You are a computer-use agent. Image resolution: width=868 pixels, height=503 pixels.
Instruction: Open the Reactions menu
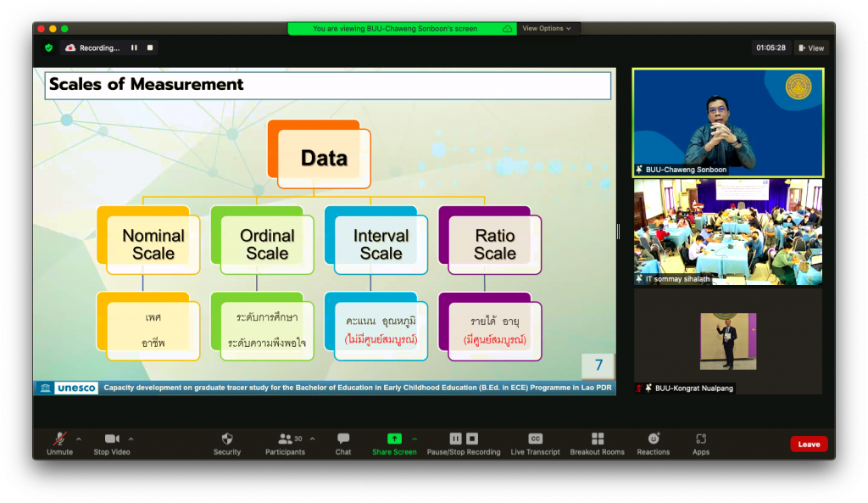tap(654, 439)
